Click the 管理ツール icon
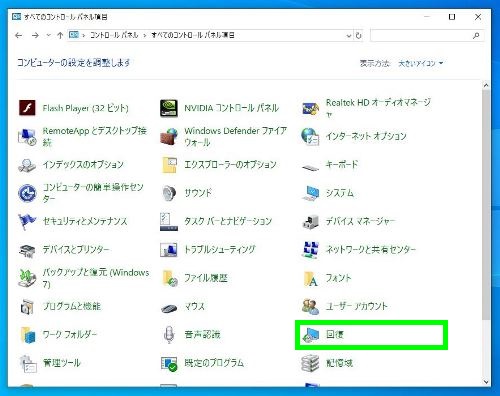The image size is (500, 396). tap(27, 363)
